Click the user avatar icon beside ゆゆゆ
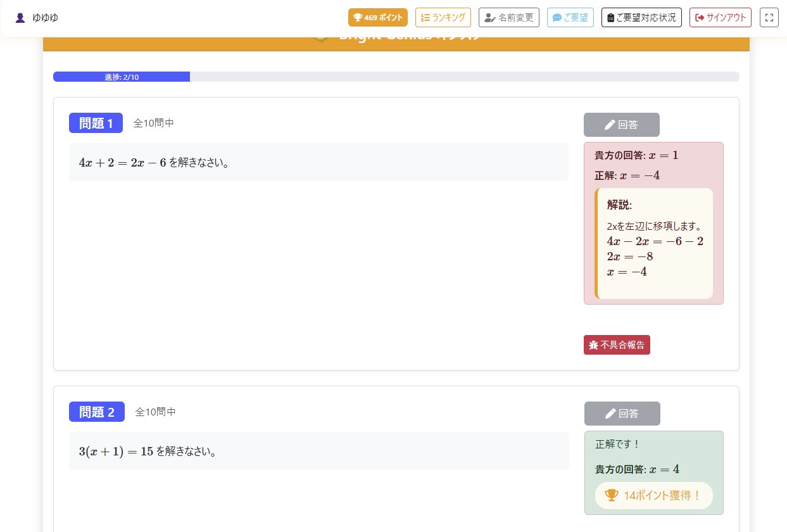 [x=20, y=18]
